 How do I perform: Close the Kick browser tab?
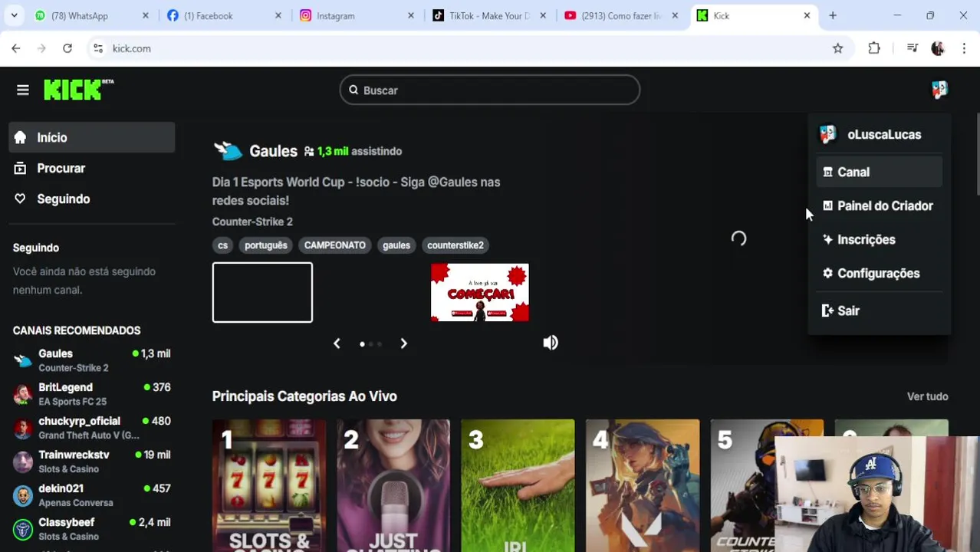807,15
